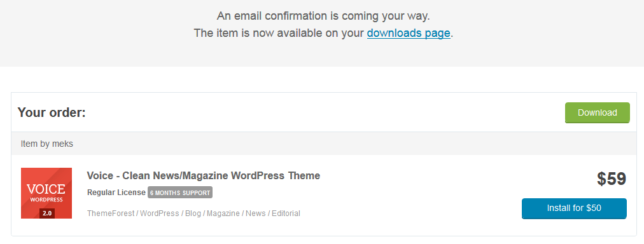The image size is (644, 244).
Task: Click the 6 Months Support badge
Action: tap(180, 193)
